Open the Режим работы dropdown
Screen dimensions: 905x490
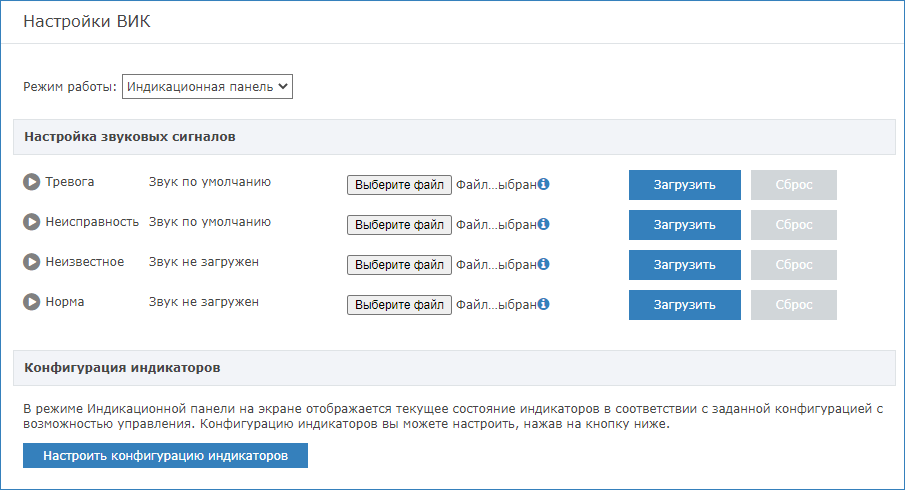click(x=207, y=87)
